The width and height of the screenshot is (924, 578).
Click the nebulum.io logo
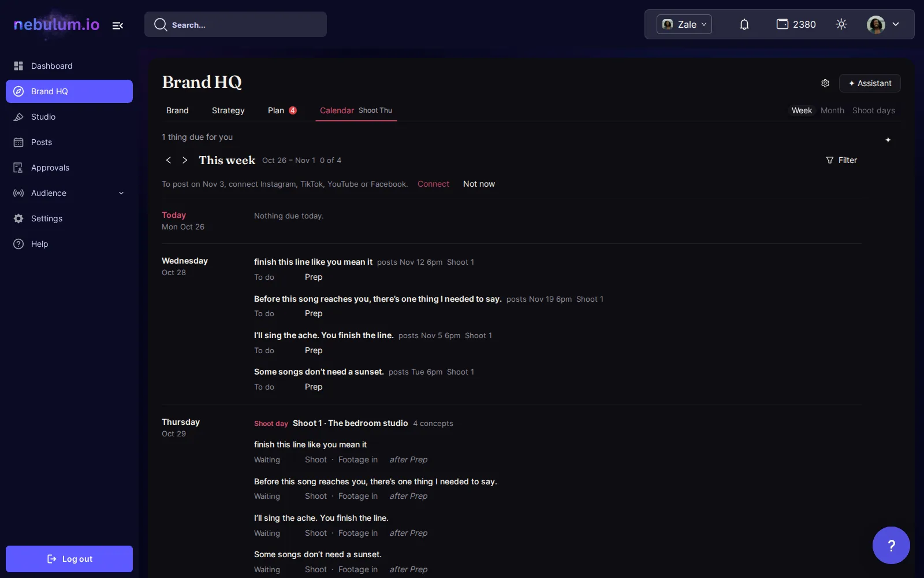[57, 24]
